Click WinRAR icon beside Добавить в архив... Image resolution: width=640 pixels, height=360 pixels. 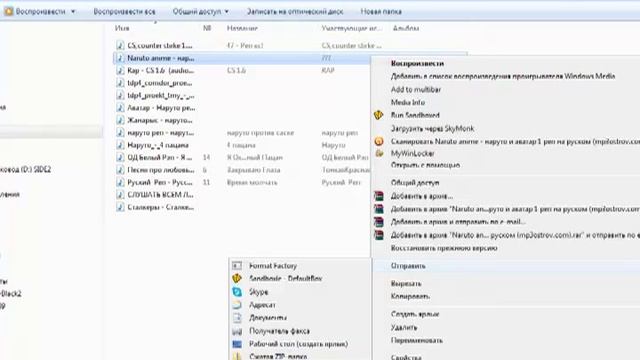(379, 196)
